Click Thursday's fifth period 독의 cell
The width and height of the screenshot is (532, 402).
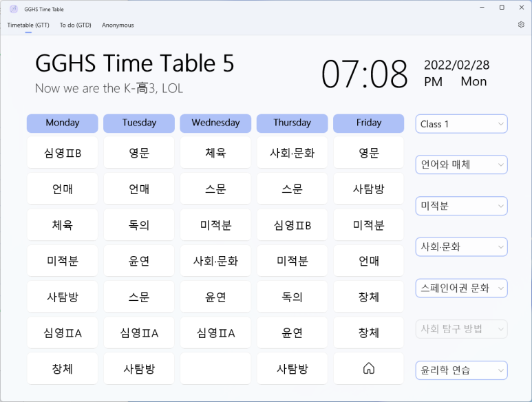(x=292, y=297)
